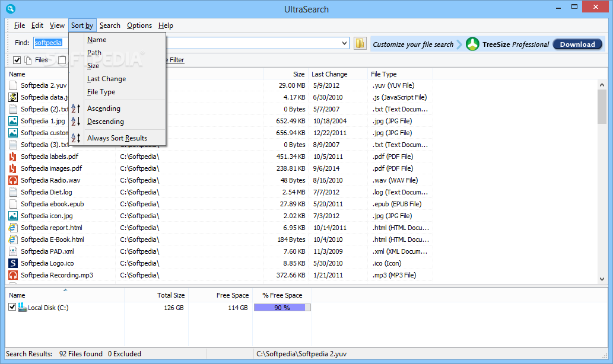Image resolution: width=613 pixels, height=364 pixels.
Task: Click the 90 % free space bar
Action: 282,307
